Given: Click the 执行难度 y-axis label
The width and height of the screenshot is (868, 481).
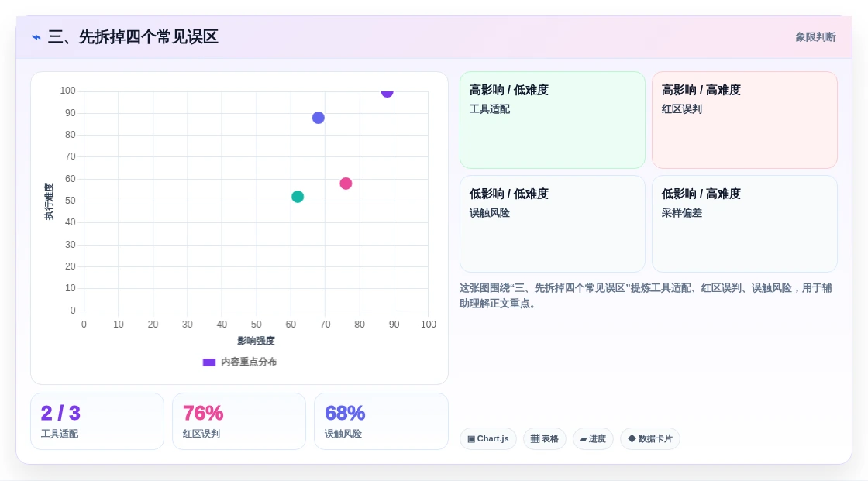Looking at the screenshot, I should click(49, 201).
